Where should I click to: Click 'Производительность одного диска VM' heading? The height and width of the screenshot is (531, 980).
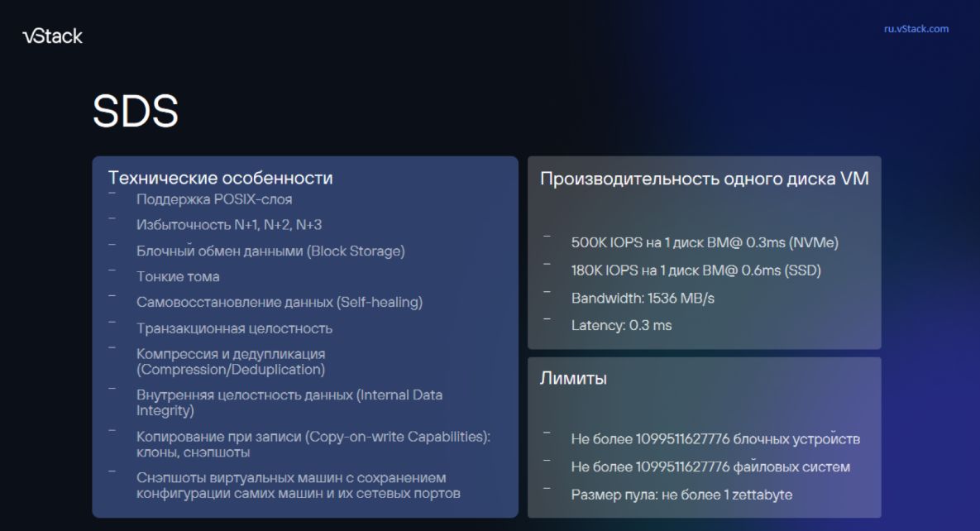click(705, 179)
